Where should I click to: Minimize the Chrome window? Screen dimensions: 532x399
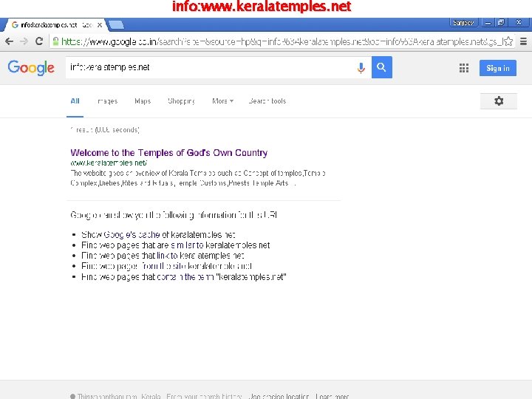(x=488, y=23)
